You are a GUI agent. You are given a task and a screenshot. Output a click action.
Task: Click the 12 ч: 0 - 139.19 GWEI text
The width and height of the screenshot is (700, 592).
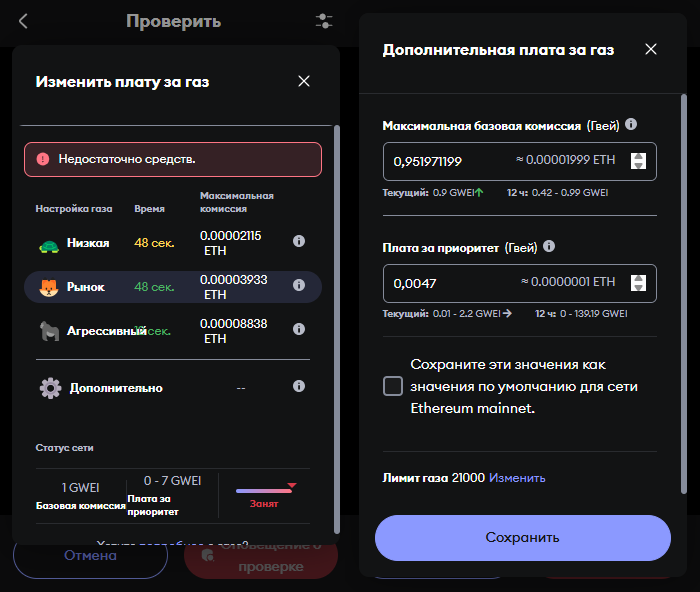581,314
